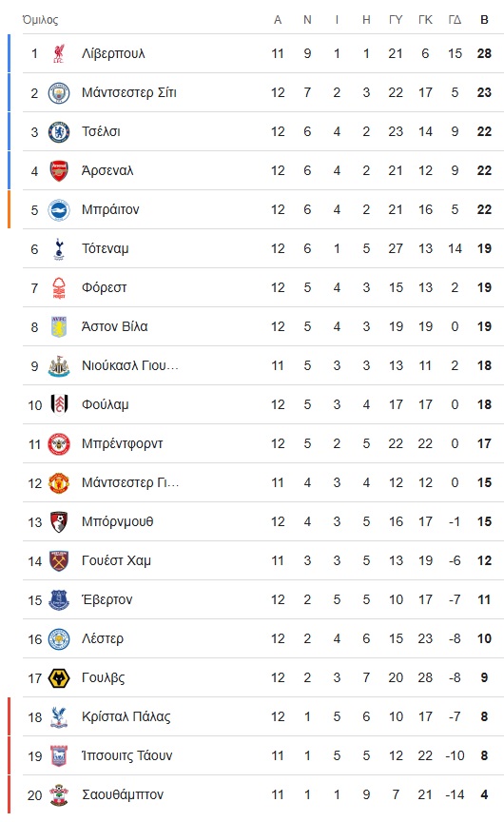
Task: Click the Λίβερπουλ team name
Action: coord(113,53)
